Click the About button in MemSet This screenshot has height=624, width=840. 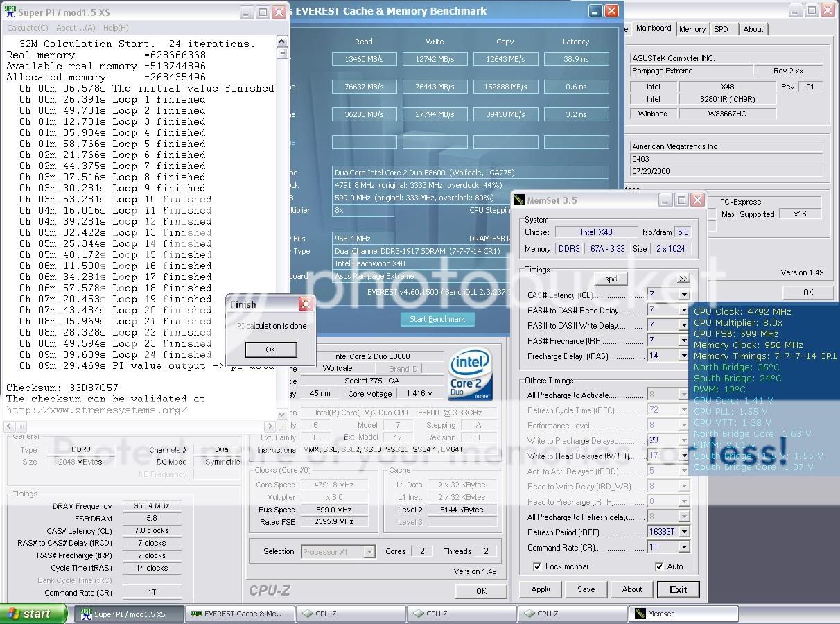[x=631, y=589]
